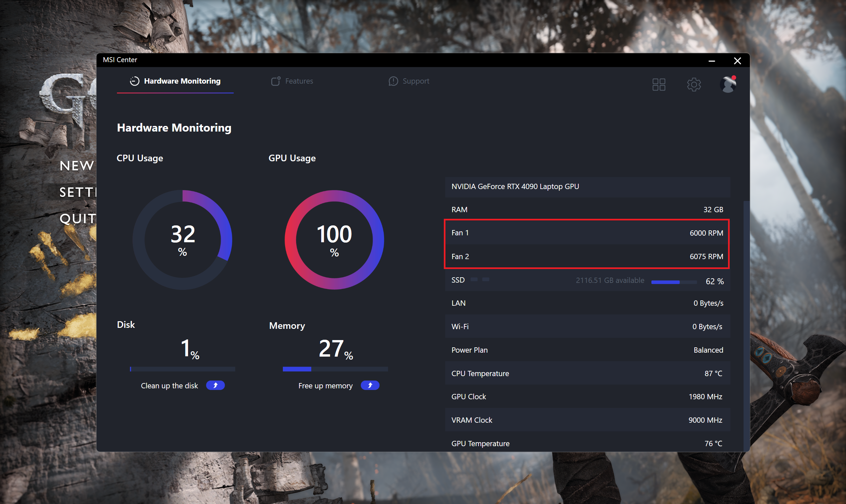Click the Features tab icon
This screenshot has height=504, width=846.
[276, 81]
